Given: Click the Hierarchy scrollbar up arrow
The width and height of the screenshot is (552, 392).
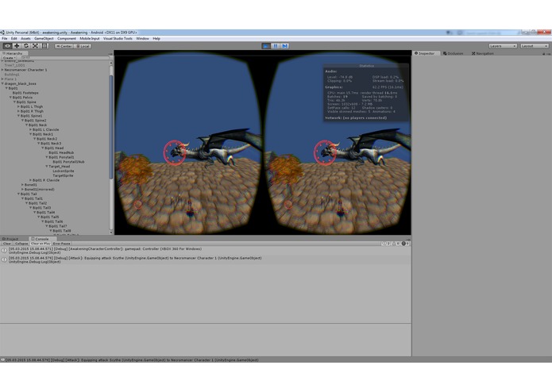Looking at the screenshot, I should 111,63.
